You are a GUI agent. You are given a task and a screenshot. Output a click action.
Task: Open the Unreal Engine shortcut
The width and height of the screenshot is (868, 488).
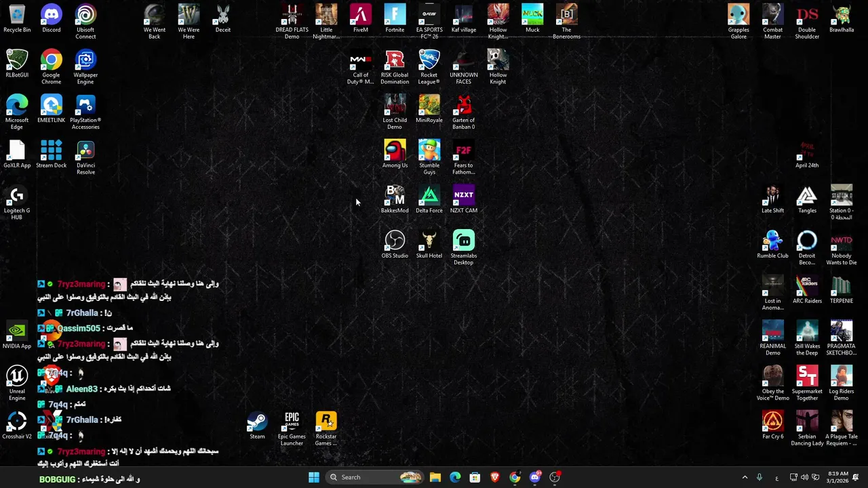click(x=17, y=384)
